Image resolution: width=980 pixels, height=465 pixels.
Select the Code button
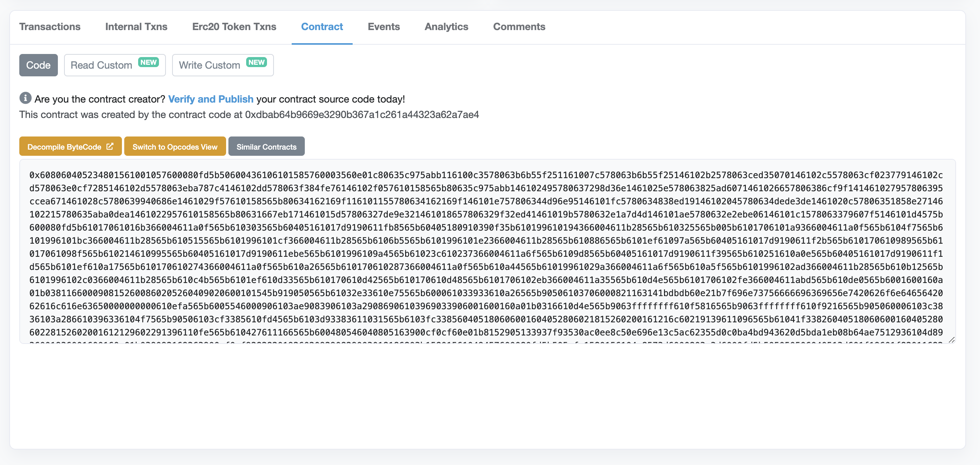(x=38, y=65)
